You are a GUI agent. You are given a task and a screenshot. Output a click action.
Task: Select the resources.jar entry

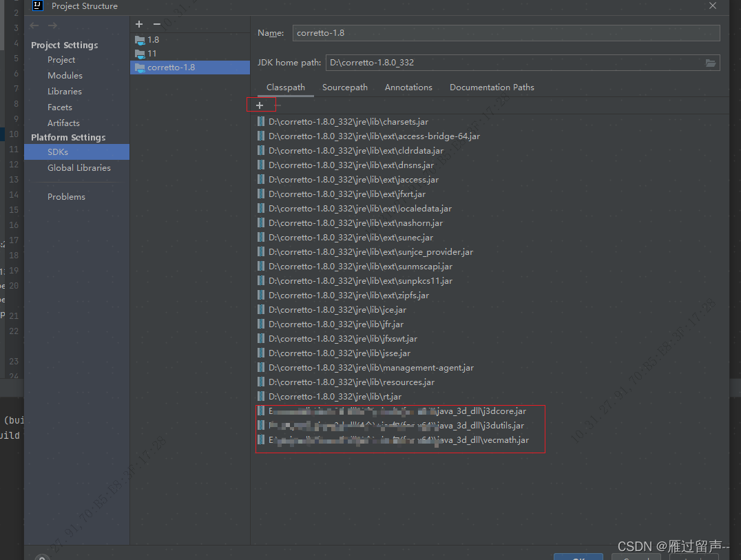[490, 382]
